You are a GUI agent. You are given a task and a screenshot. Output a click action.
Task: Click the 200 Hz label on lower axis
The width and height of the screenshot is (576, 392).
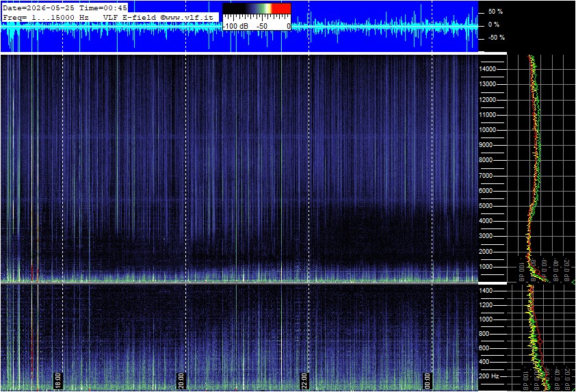pos(489,376)
